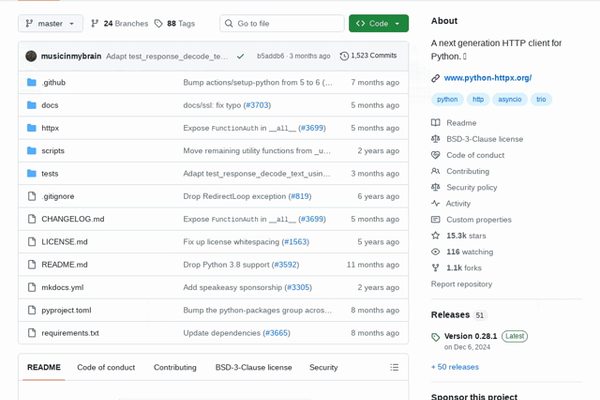Click the folder icon beside scripts
Image resolution: width=600 pixels, height=400 pixels.
pos(32,150)
